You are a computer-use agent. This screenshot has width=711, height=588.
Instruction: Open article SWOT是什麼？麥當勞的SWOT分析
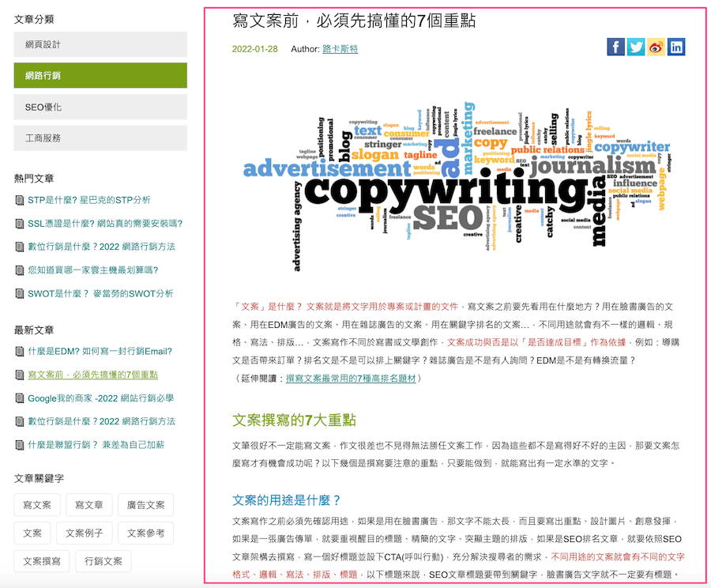(100, 293)
